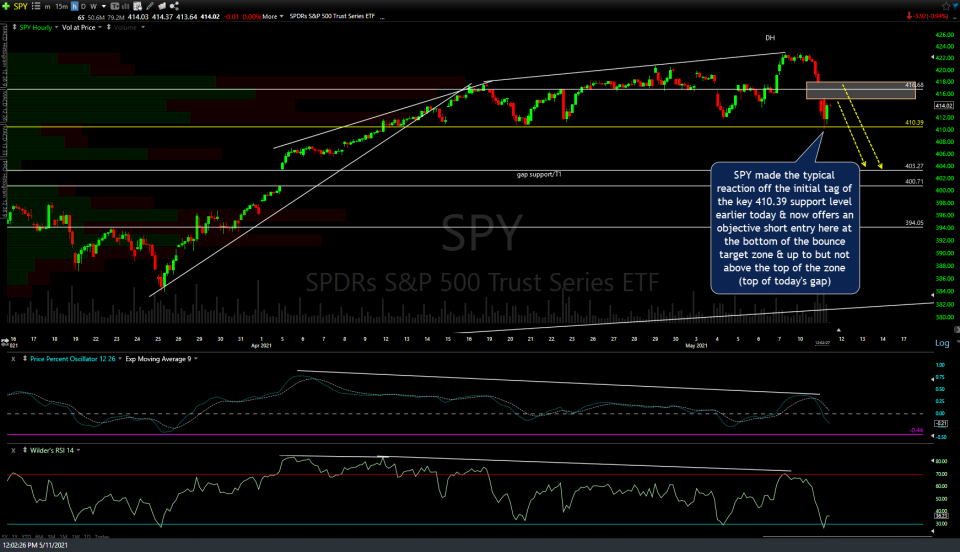The width and height of the screenshot is (960, 552).
Task: Click the net change -3.92 readout
Action: pos(918,17)
